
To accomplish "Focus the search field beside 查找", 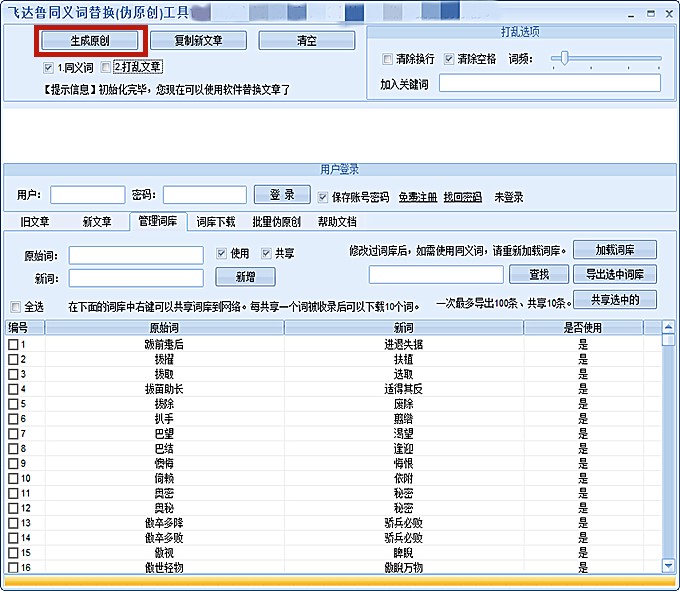I will coord(436,274).
